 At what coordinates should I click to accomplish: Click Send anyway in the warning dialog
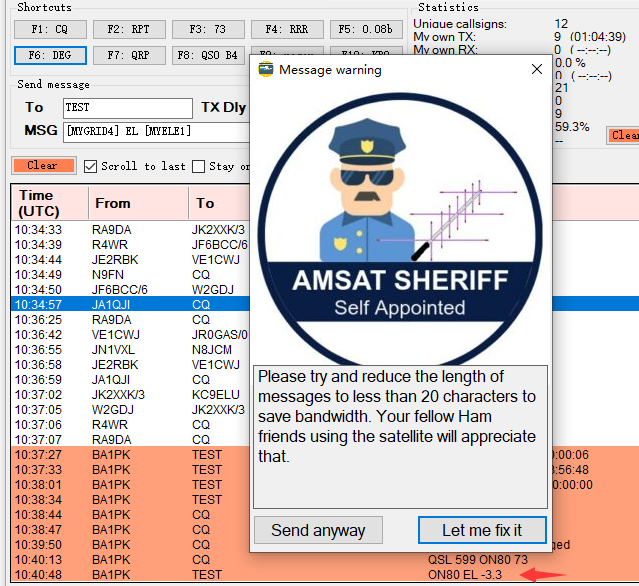(x=318, y=530)
